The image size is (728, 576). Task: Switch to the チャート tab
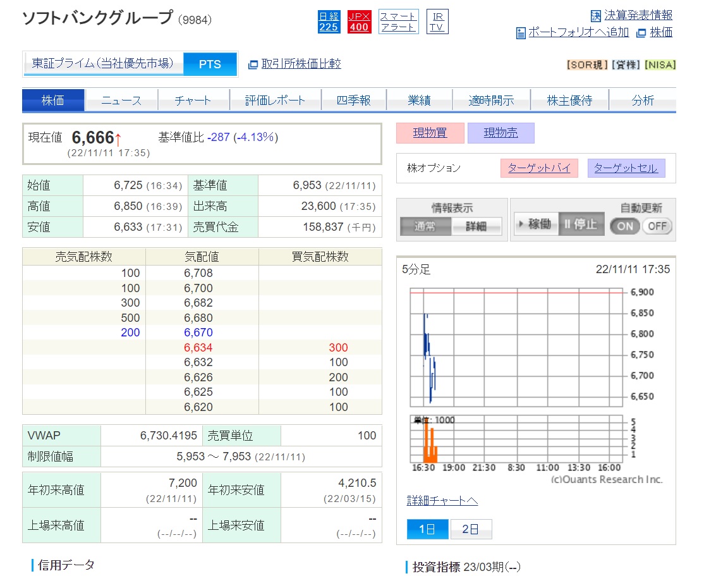[x=193, y=101]
